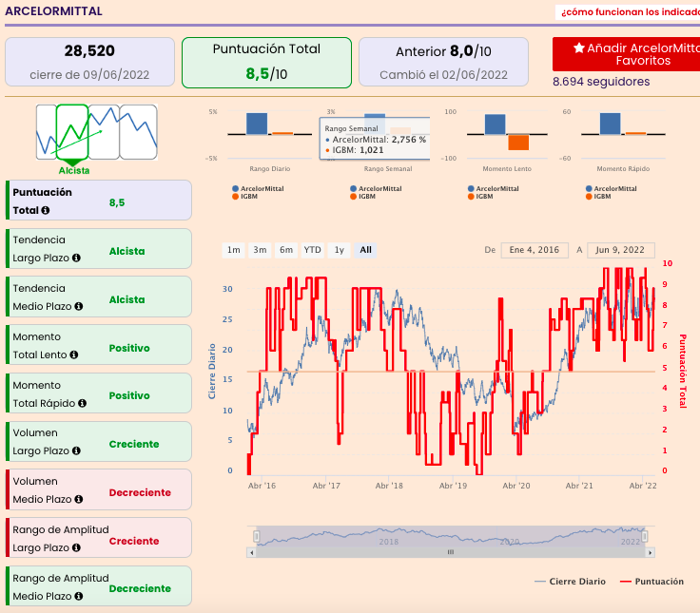700x613 pixels.
Task: Click the Volumen Largo Plazo Creciente row
Action: (x=99, y=442)
